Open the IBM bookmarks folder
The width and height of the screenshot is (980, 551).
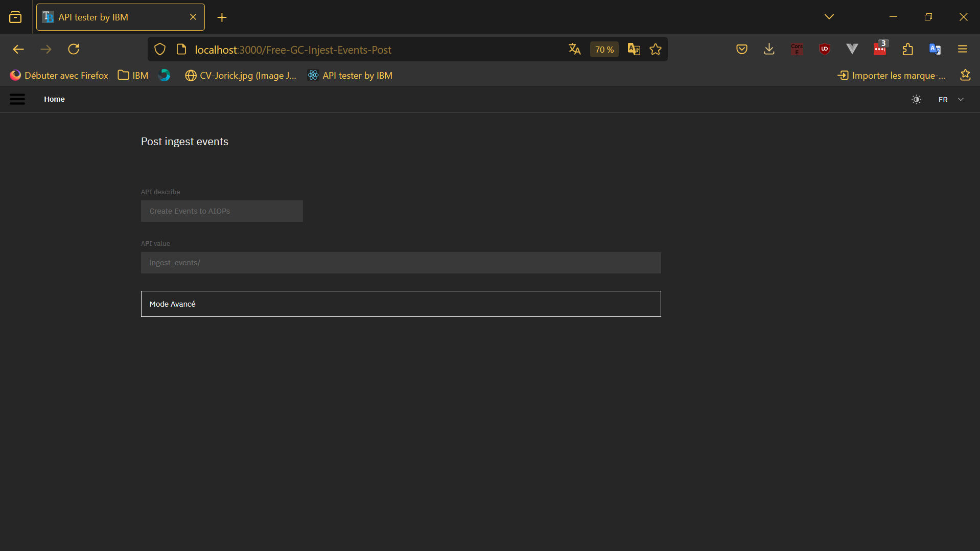(132, 75)
